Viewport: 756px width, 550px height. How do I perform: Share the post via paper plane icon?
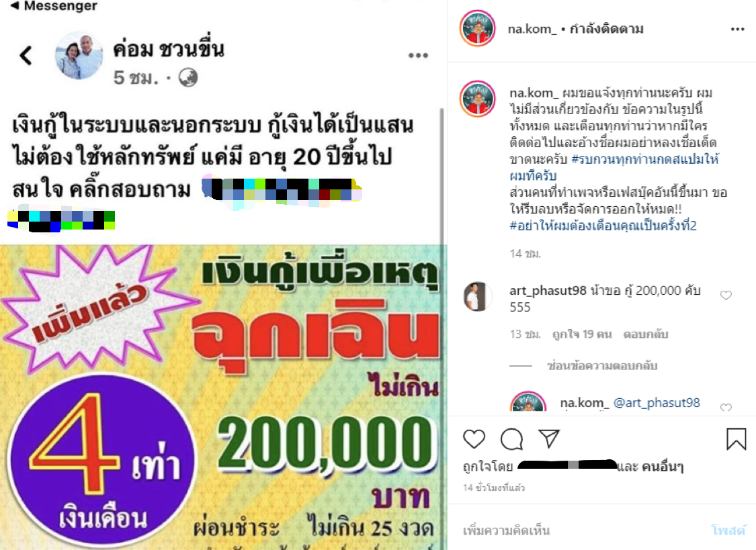549,439
